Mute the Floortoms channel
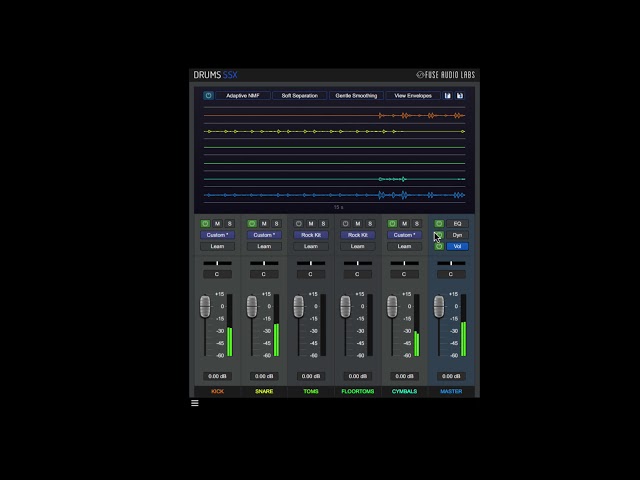Screen dimensions: 640x480 [x=358, y=224]
